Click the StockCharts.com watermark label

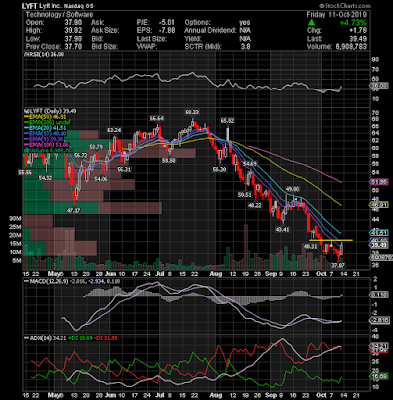[x=345, y=6]
